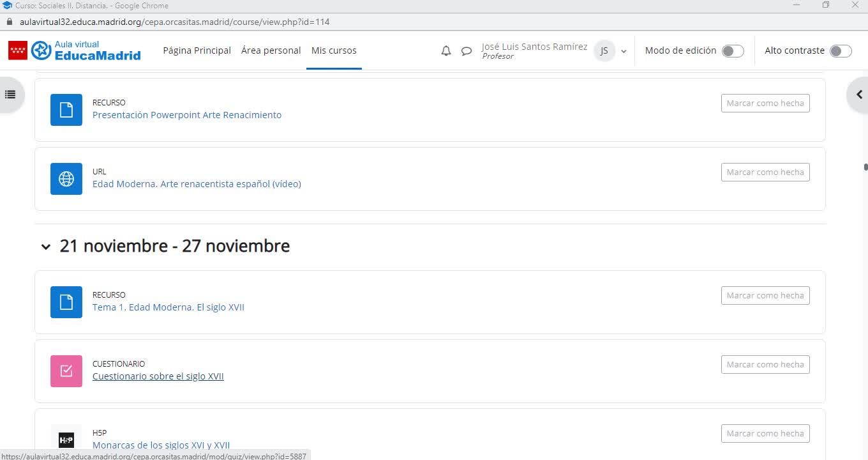Click the user name José Luis Santos Ramírez
The image size is (868, 460).
(534, 47)
